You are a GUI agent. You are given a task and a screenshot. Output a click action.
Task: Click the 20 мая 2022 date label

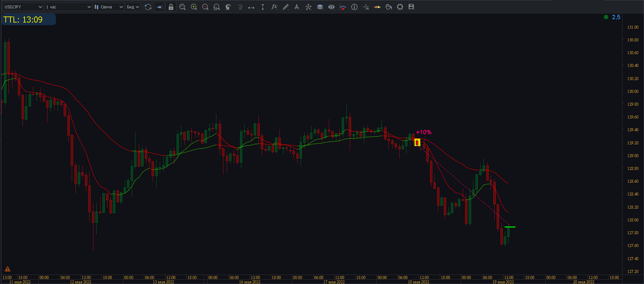(584, 282)
